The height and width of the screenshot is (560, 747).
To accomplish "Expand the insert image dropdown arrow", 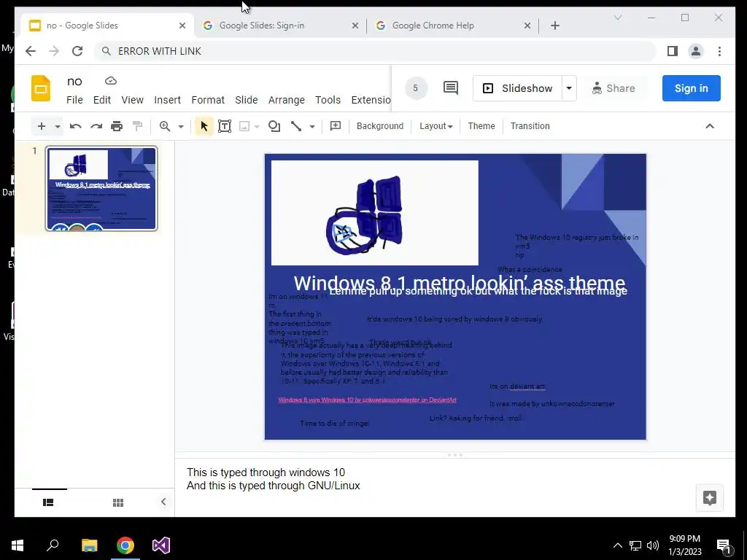I will (257, 127).
